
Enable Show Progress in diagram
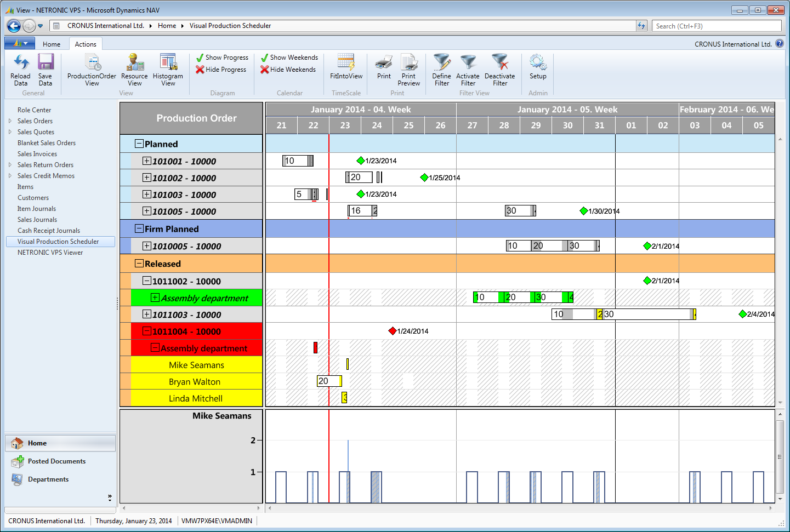tap(222, 58)
